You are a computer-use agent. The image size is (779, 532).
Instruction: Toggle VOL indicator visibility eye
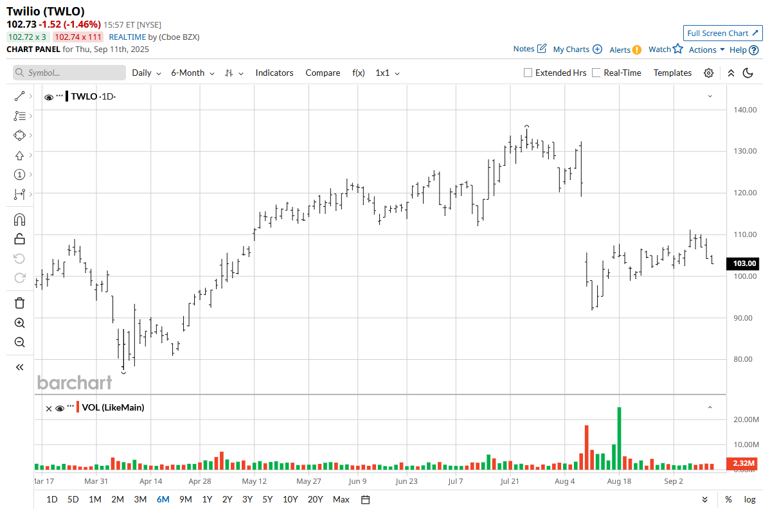[60, 408]
